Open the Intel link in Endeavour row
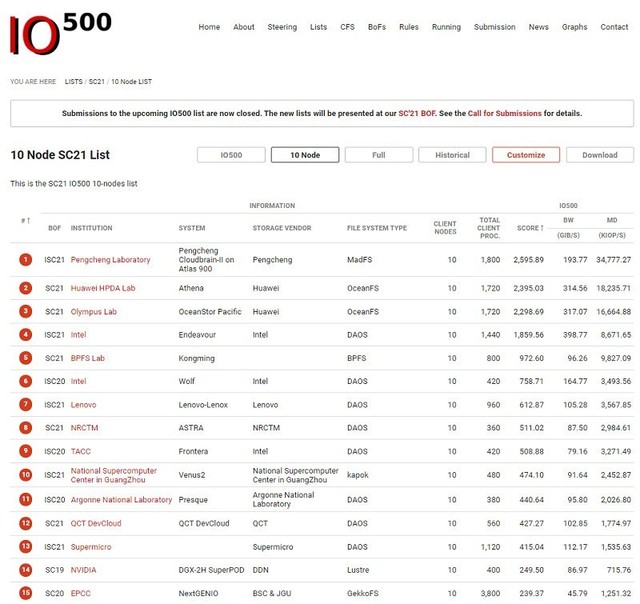This screenshot has width=640, height=604. pos(78,335)
